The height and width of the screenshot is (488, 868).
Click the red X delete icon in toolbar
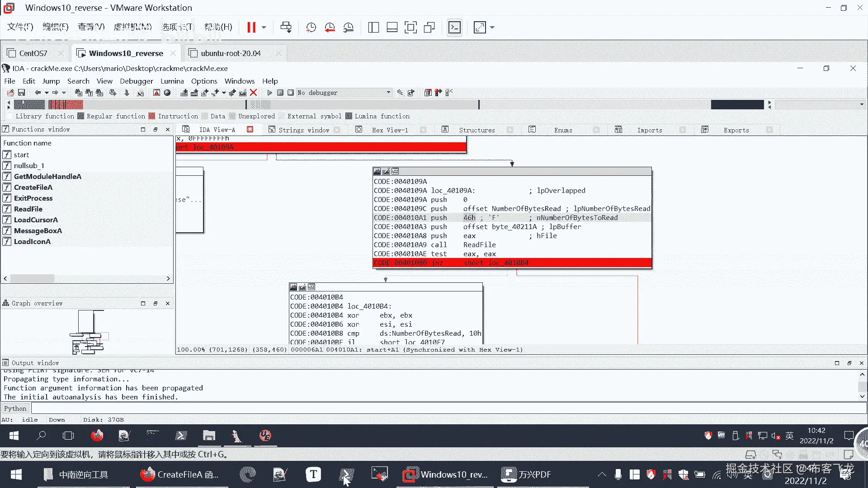(253, 93)
